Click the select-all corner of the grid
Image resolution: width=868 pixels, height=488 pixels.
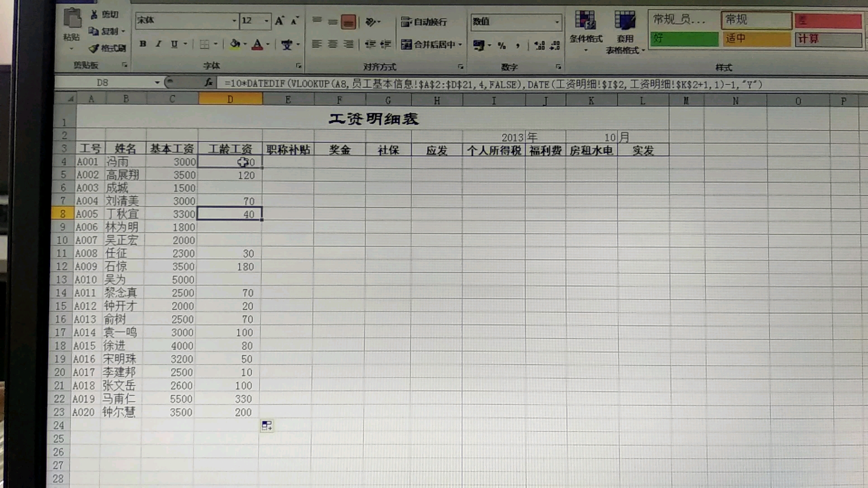tap(66, 99)
